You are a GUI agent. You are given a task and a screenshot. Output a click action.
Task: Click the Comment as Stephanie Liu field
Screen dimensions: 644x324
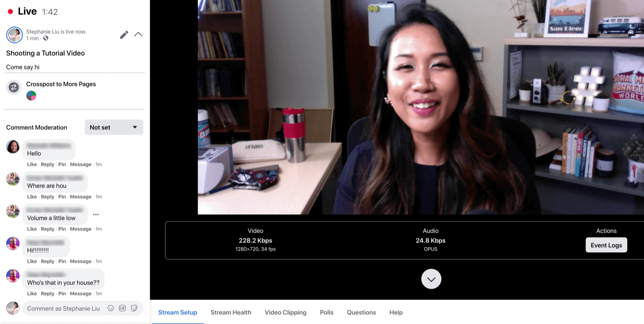[x=64, y=308]
